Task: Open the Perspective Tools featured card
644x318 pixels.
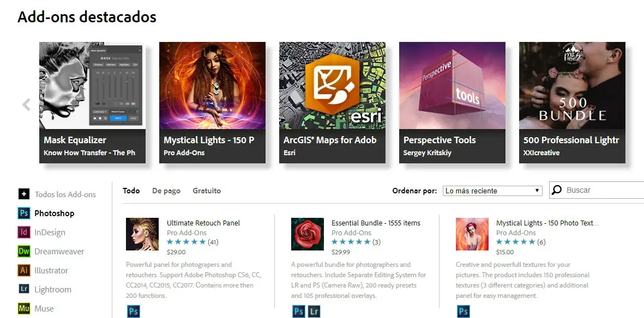Action: (x=452, y=102)
